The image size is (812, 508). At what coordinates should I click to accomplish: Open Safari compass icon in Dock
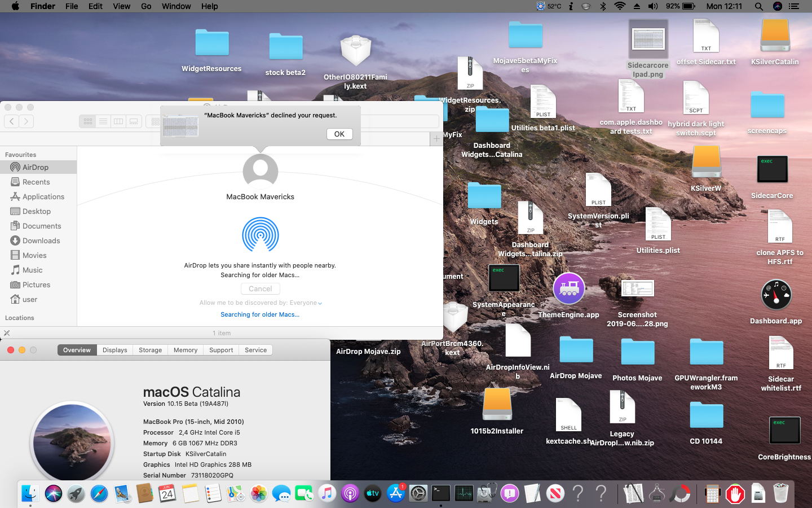click(x=99, y=493)
